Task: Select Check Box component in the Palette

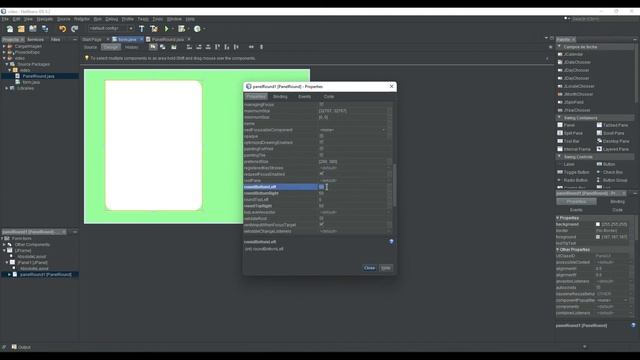Action: [609, 172]
